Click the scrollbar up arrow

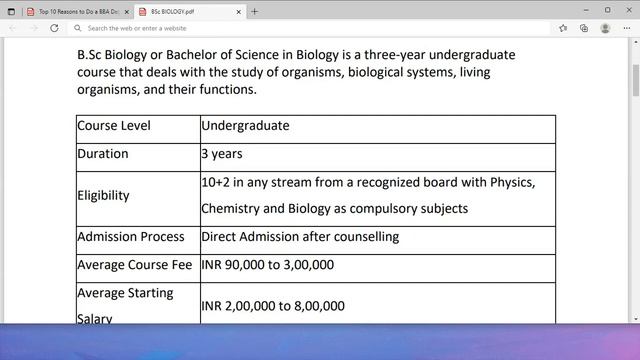[x=636, y=42]
